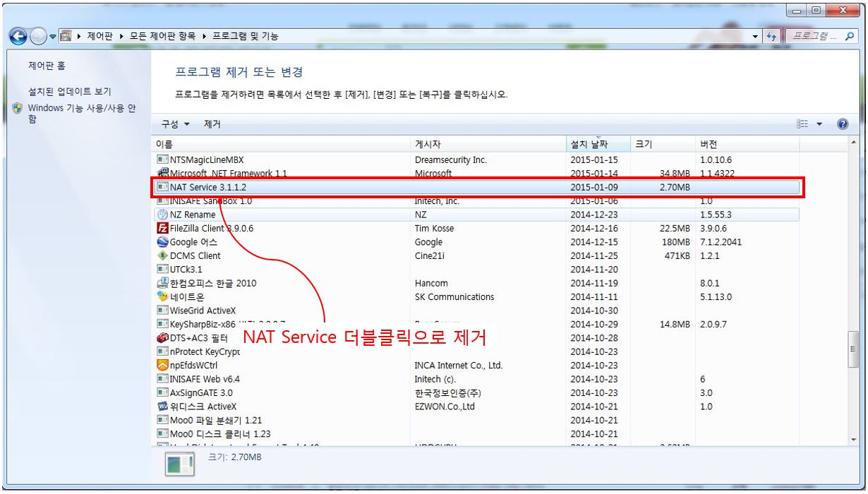Click the DCMS Client icon

point(163,256)
